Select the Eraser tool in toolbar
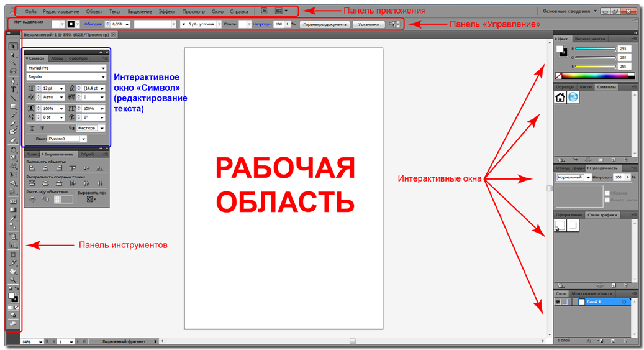This screenshot has height=350, width=644. (13, 140)
